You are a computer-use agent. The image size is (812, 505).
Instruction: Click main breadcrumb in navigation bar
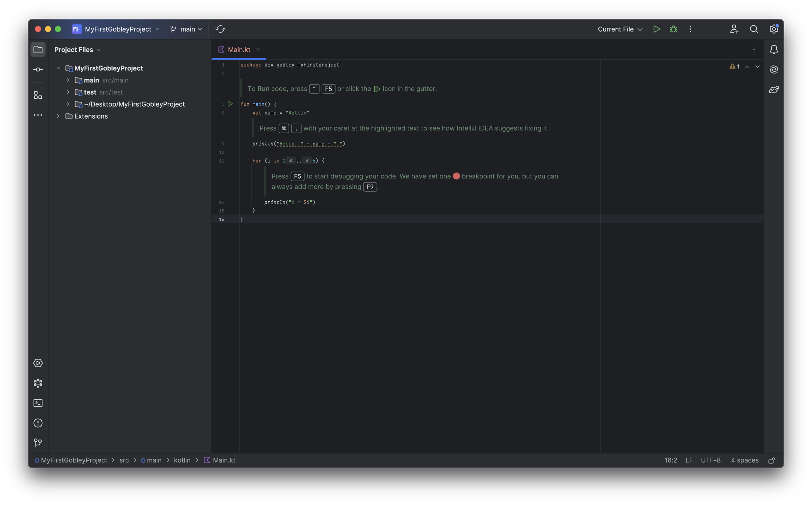point(151,460)
